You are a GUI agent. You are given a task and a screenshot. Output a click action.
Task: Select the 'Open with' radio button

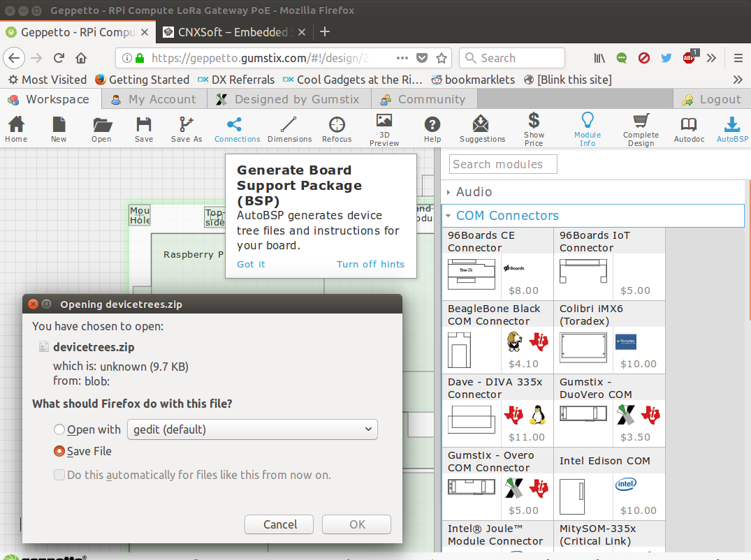pyautogui.click(x=59, y=429)
